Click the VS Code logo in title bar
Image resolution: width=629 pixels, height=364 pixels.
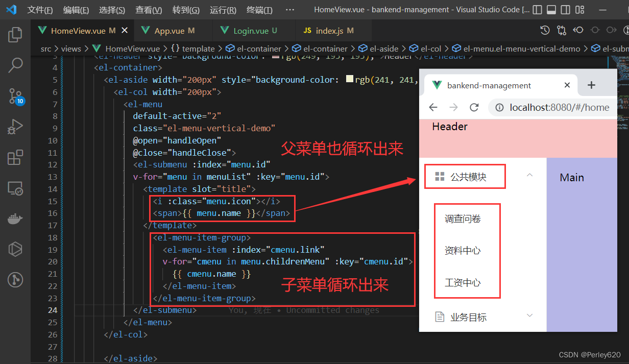click(x=11, y=10)
